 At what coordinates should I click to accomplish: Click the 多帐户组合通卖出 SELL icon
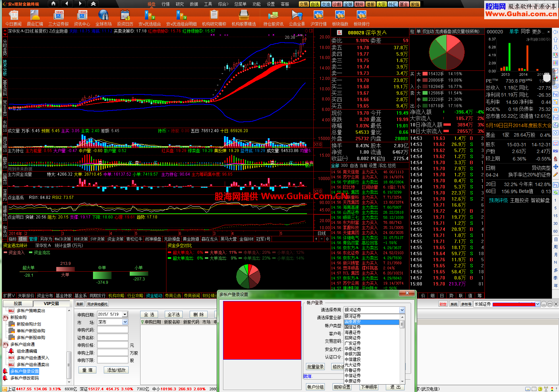point(11,364)
